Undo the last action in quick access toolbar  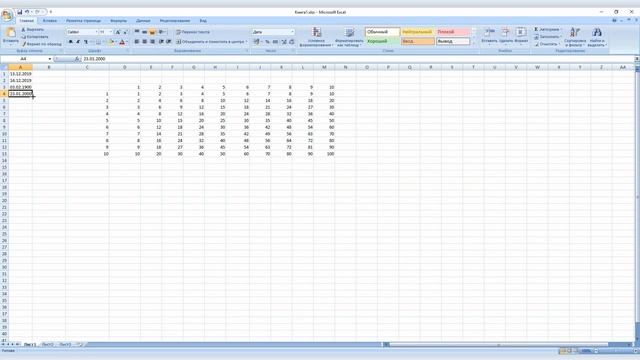coord(27,12)
